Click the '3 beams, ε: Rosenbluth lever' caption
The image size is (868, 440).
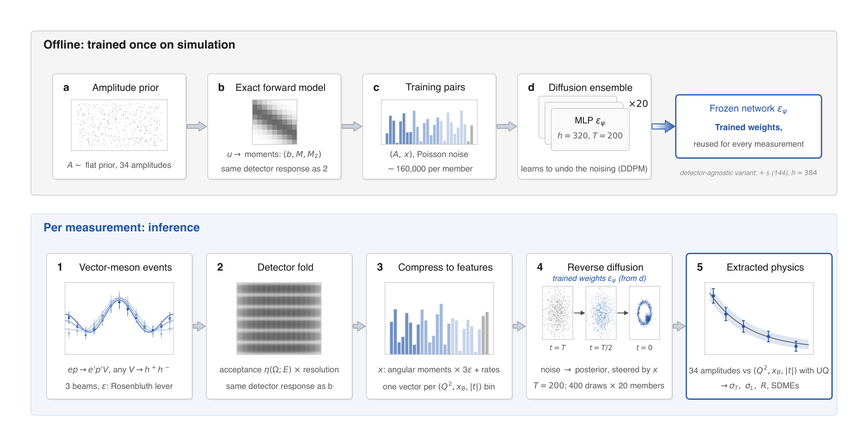pos(119,386)
